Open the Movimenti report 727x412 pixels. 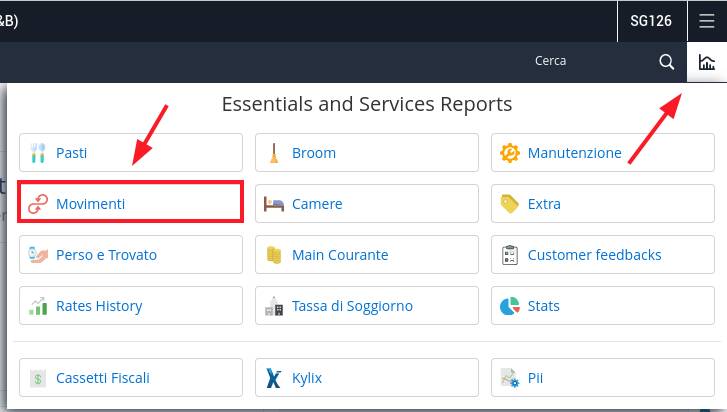(131, 202)
